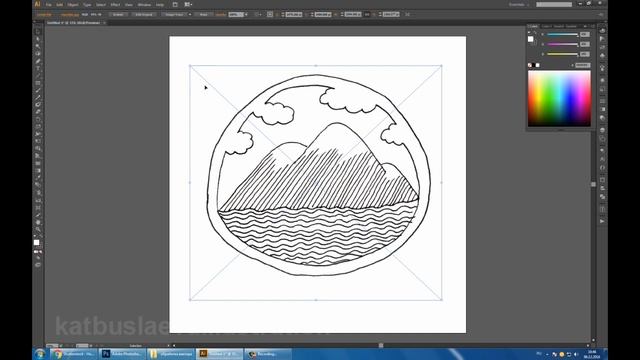The width and height of the screenshot is (640, 360).
Task: Open the Help menu
Action: pos(160,5)
